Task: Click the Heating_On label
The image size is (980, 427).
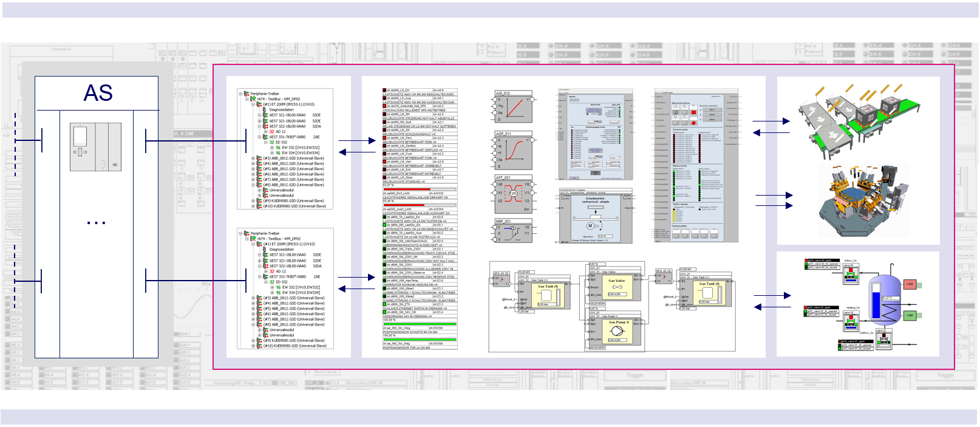Action: 853,307
